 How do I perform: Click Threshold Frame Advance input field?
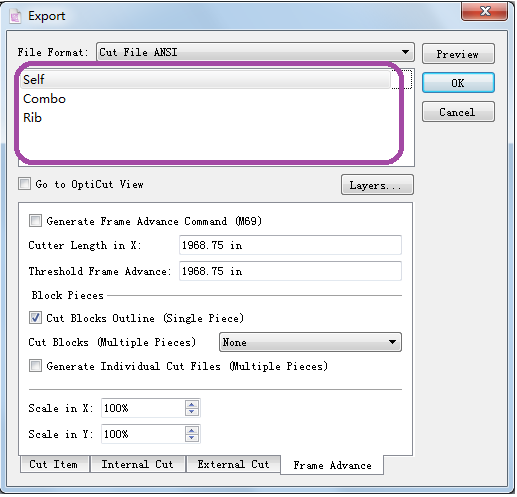(x=290, y=271)
